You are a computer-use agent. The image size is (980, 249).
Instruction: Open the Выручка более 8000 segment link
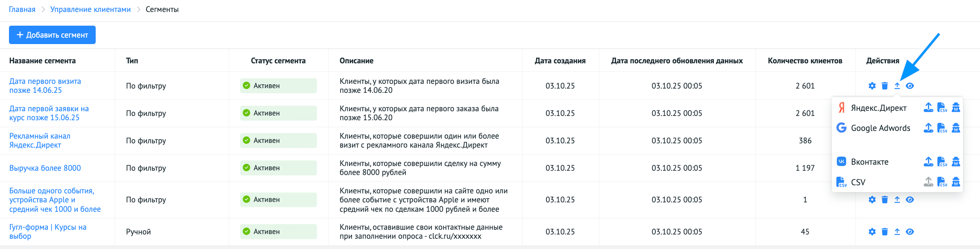click(x=45, y=168)
